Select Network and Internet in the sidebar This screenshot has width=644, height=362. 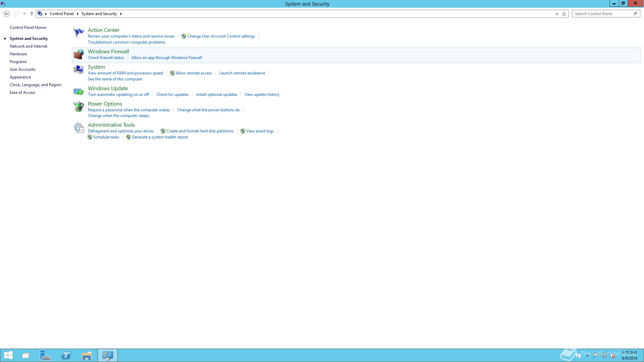coord(29,46)
